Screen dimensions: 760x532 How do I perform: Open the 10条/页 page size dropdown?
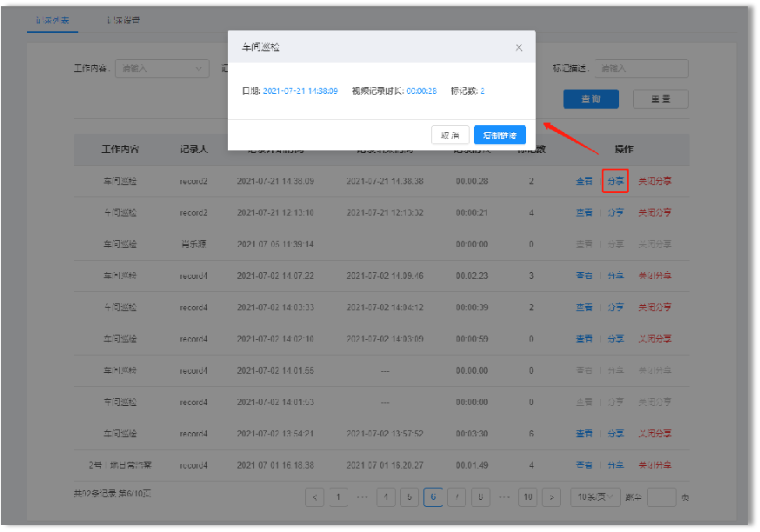pos(595,496)
